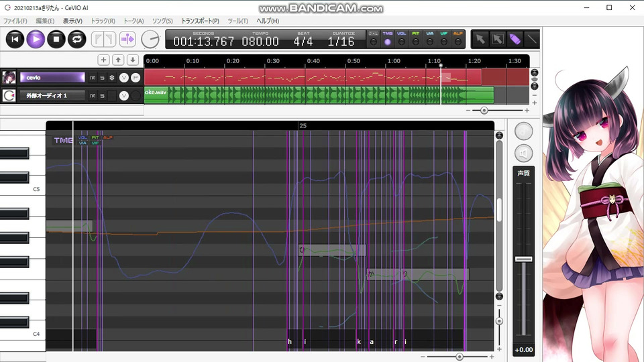The height and width of the screenshot is (362, 644).
Task: Open the トランスポート(P) menu
Action: click(200, 21)
